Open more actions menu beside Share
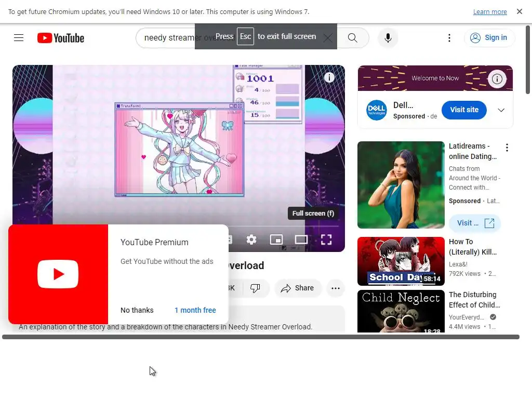Viewport: 532px width, 399px height. coord(335,288)
